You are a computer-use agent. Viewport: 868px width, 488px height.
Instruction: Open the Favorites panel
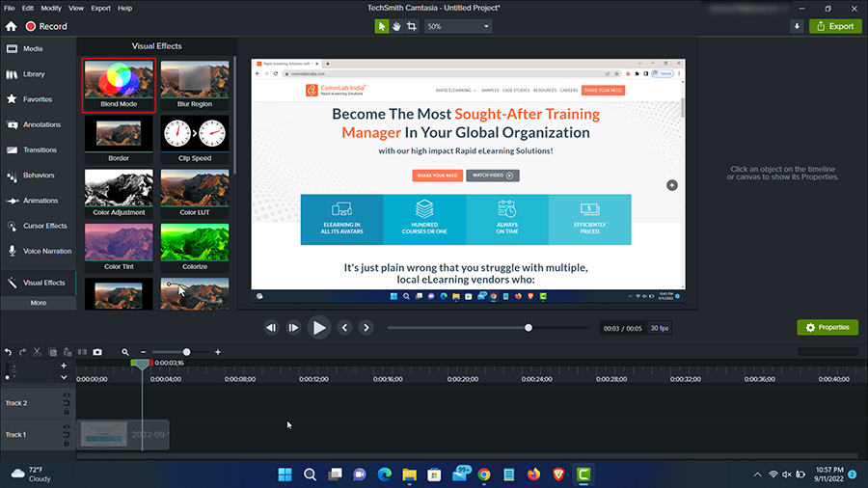pos(39,99)
